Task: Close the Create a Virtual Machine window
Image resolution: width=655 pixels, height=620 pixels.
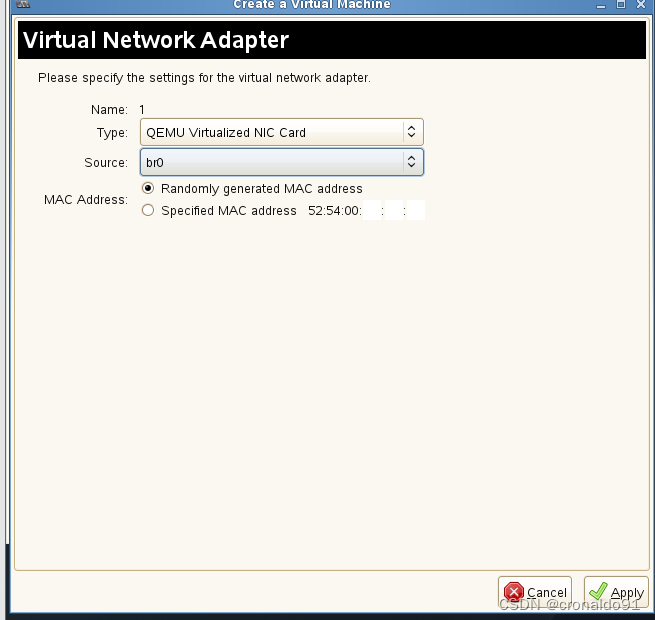Action: coord(641,4)
